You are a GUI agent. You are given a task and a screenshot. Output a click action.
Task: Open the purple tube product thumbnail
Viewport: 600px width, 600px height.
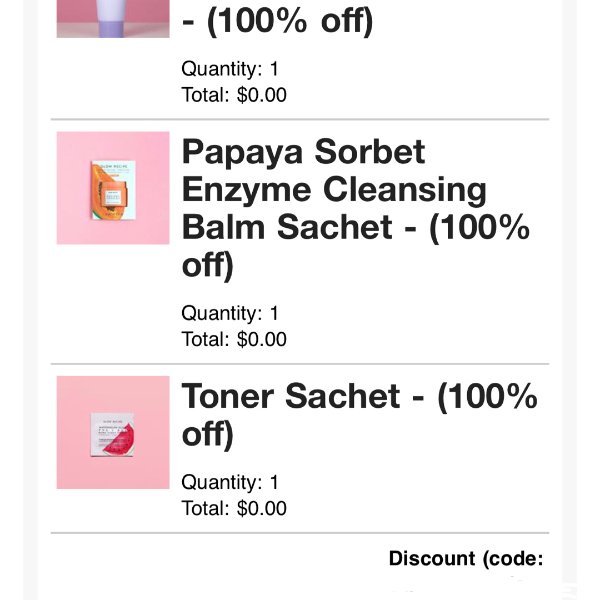click(113, 19)
